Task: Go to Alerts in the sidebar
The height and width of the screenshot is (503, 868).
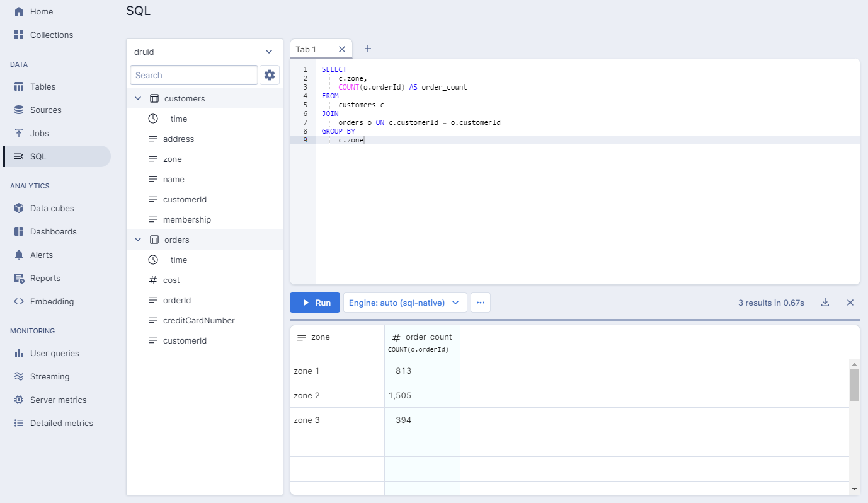Action: pos(42,255)
